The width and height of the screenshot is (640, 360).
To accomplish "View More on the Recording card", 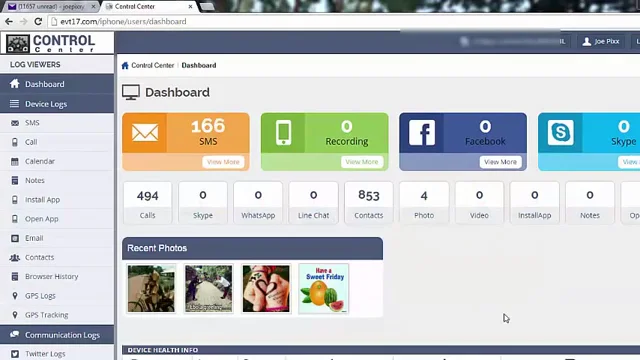I will click(362, 162).
